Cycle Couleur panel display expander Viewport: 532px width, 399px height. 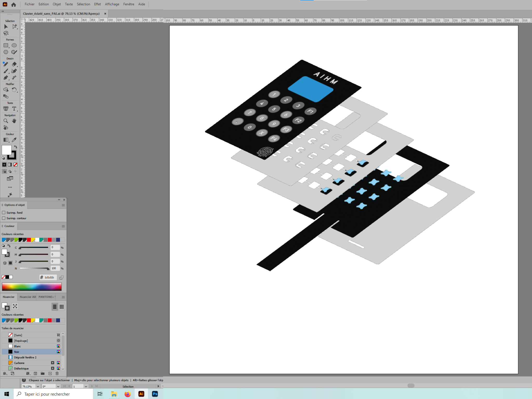coord(2,226)
